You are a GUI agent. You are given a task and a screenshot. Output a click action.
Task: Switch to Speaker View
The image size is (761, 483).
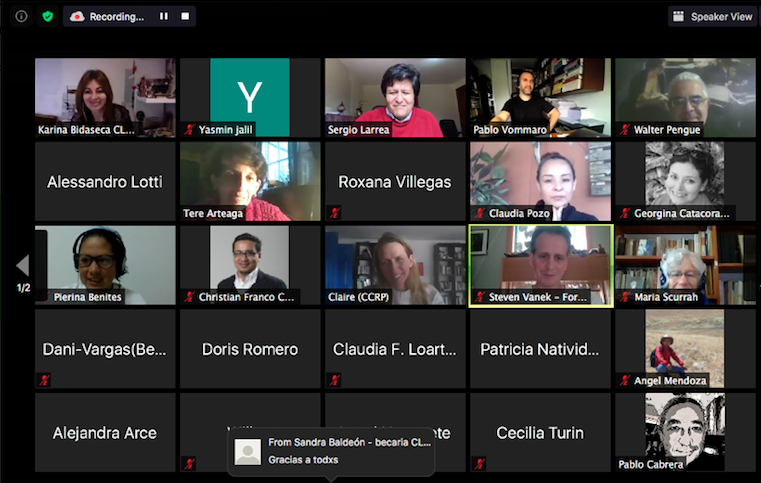point(712,16)
